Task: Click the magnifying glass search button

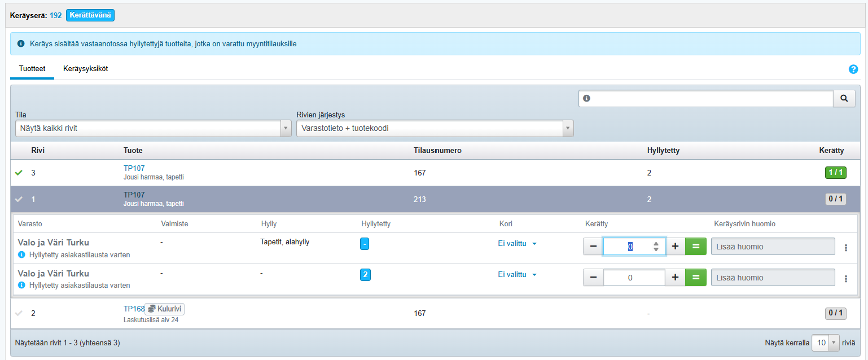Action: point(844,98)
